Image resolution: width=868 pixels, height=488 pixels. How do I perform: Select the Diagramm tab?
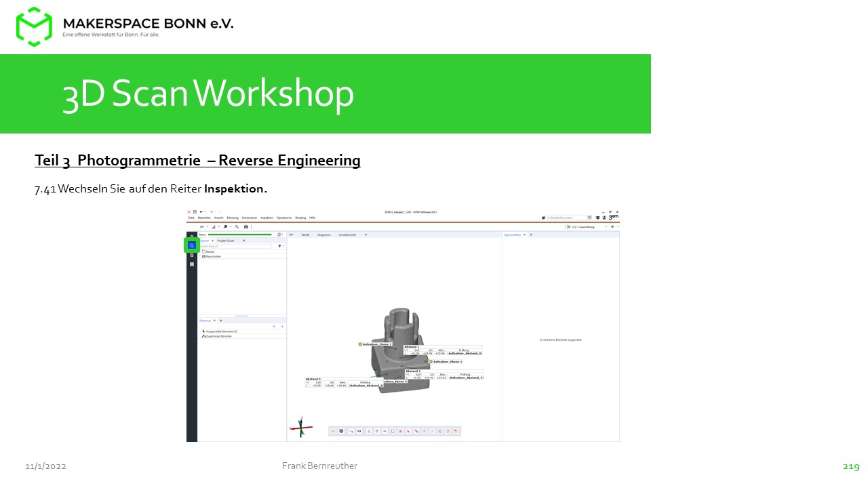click(x=324, y=235)
